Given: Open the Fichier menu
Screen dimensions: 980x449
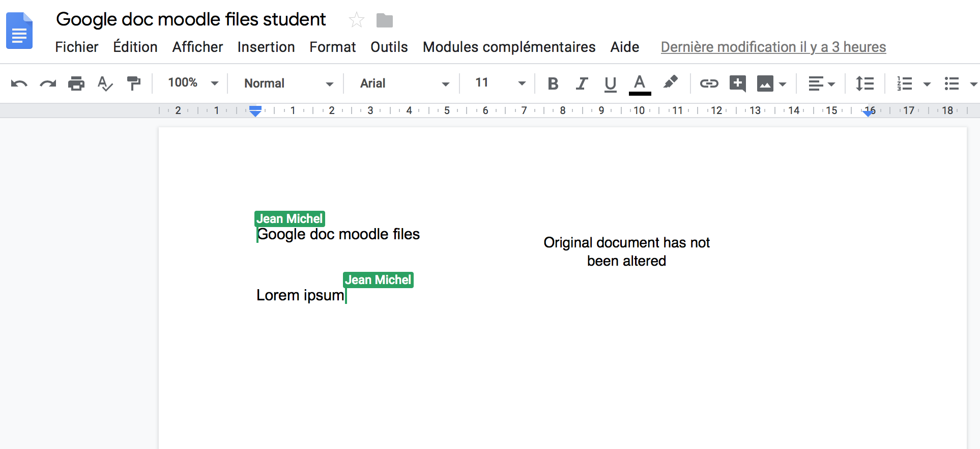Looking at the screenshot, I should click(77, 47).
